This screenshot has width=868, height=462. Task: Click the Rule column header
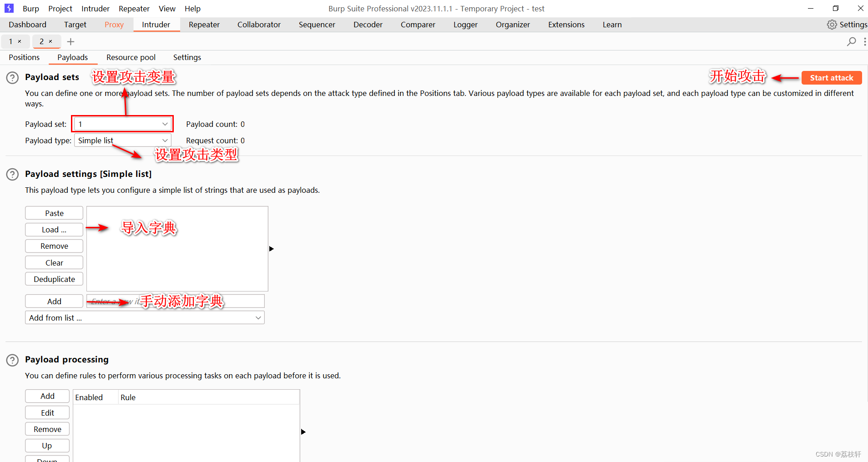209,397
